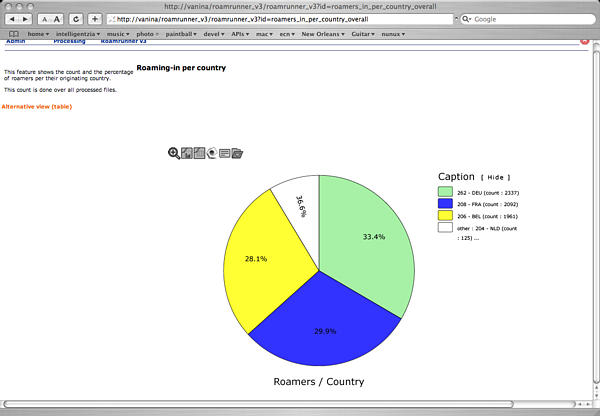Click the yellow BEL pie slice
Image resolution: width=600 pixels, height=416 pixels.
[x=258, y=260]
